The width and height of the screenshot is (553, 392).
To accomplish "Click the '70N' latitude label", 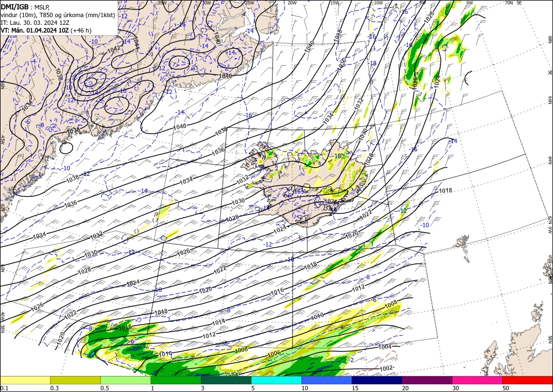I will click(x=509, y=3).
